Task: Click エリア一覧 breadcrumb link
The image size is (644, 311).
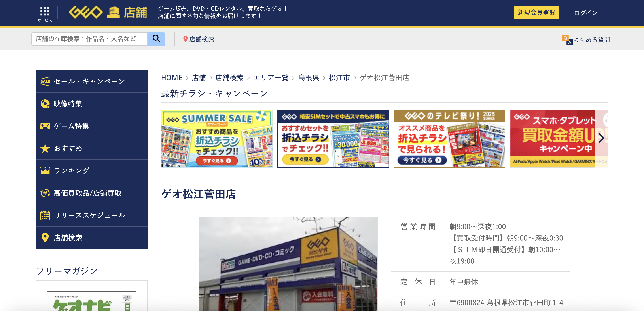Action: 271,78
